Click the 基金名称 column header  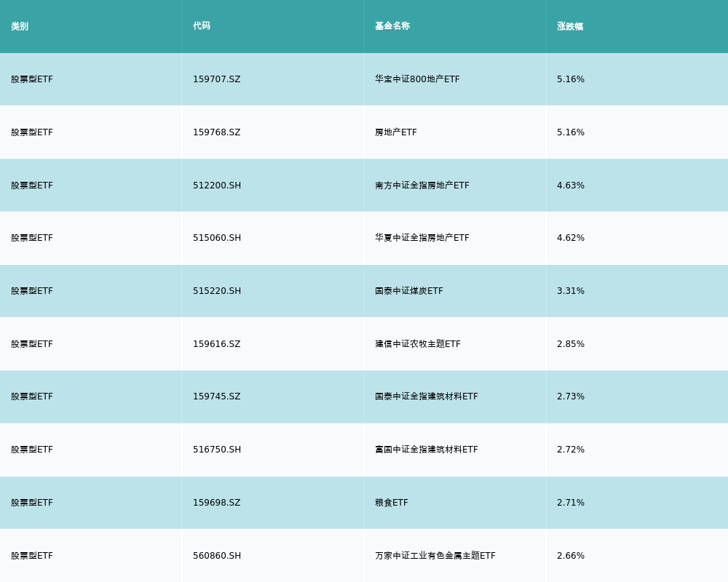(392, 26)
